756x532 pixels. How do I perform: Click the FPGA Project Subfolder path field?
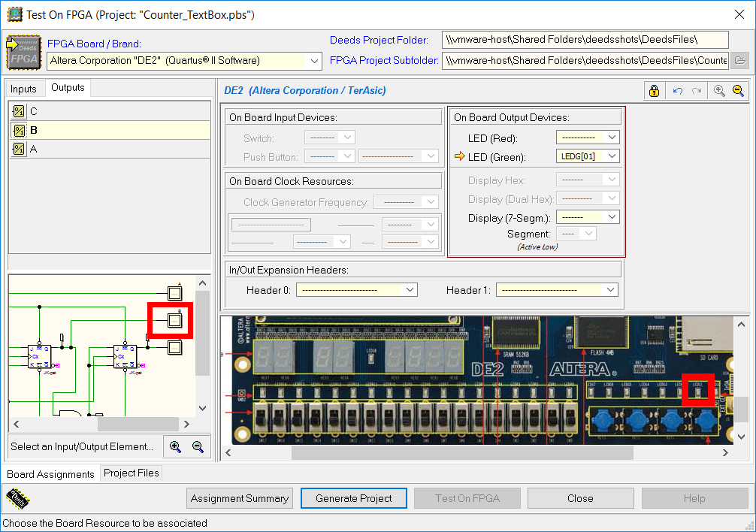(x=585, y=61)
